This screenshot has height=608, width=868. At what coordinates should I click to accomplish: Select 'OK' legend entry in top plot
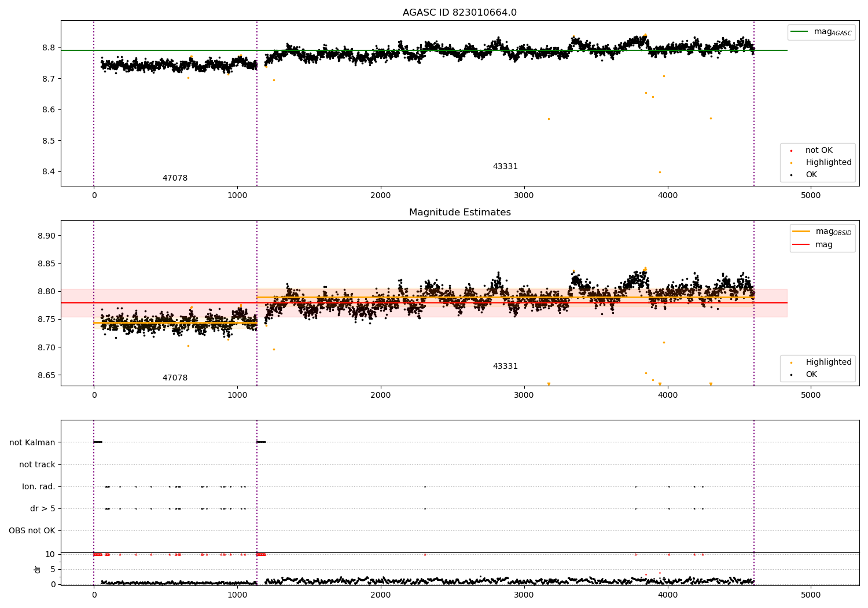pyautogui.click(x=811, y=175)
